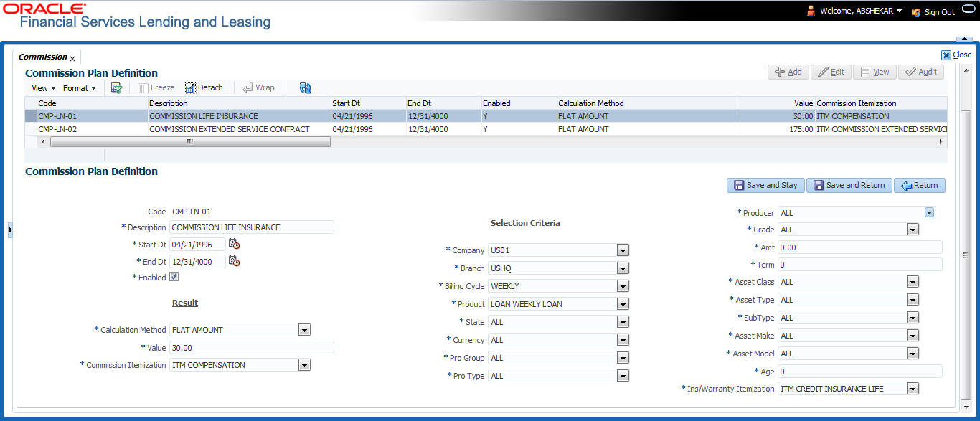Viewport: 980px width, 421px height.
Task: Click the page's vertical scrollbar
Action: (x=966, y=255)
